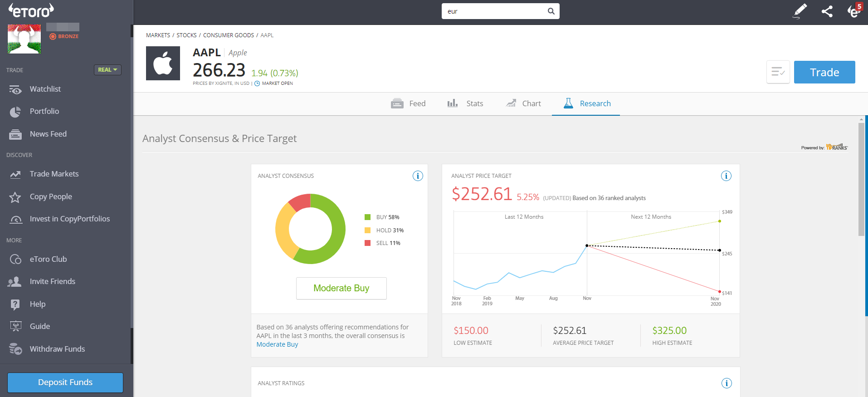Click the search magnifier icon
This screenshot has height=397, width=868.
click(551, 11)
